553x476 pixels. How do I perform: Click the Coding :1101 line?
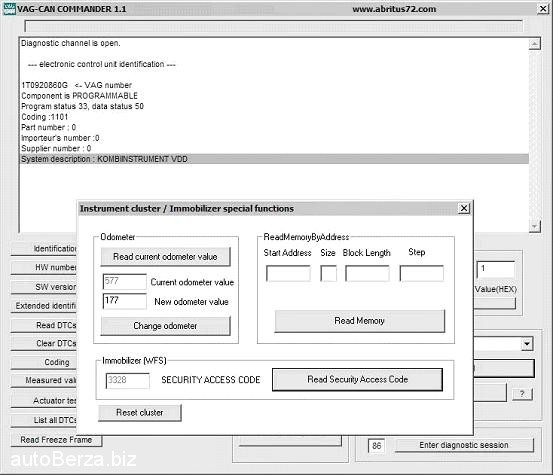tap(44, 117)
